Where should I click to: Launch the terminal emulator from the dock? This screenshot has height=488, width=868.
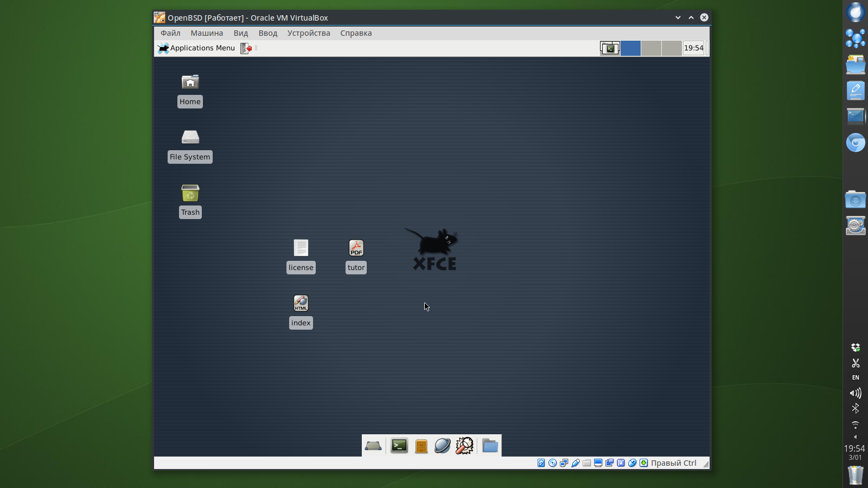tap(399, 446)
